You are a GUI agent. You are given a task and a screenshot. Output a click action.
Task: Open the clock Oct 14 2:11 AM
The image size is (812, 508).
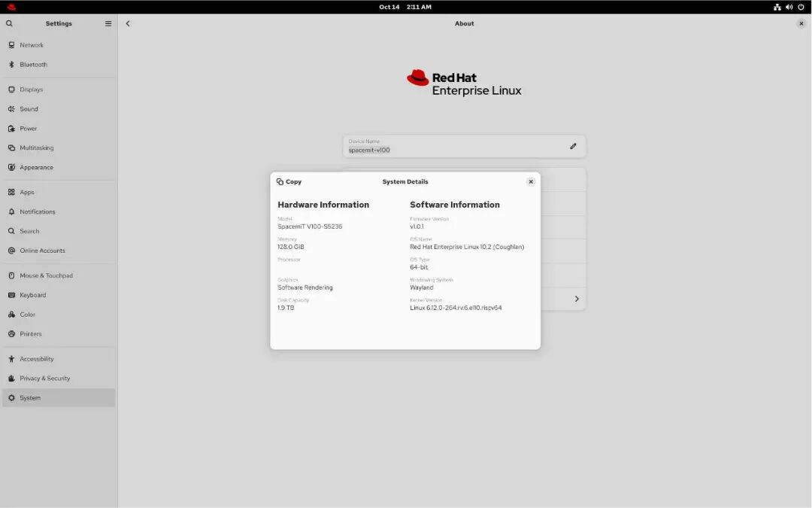pyautogui.click(x=405, y=7)
